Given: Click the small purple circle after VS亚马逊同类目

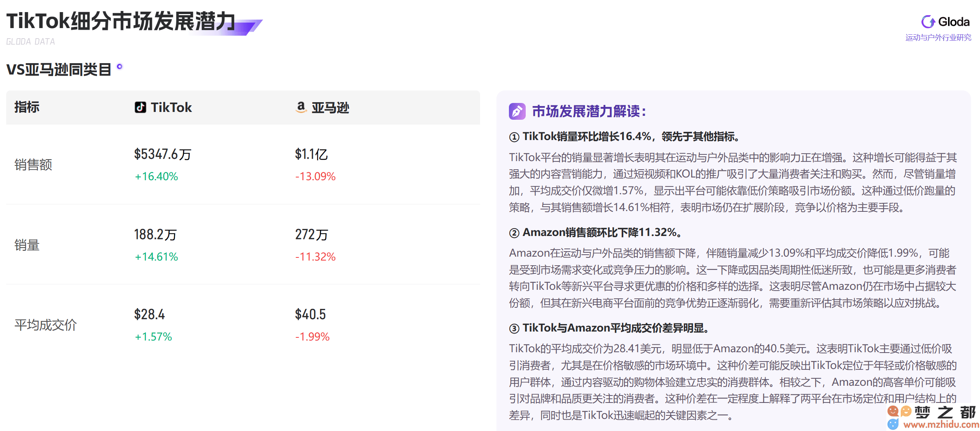Looking at the screenshot, I should click(120, 67).
